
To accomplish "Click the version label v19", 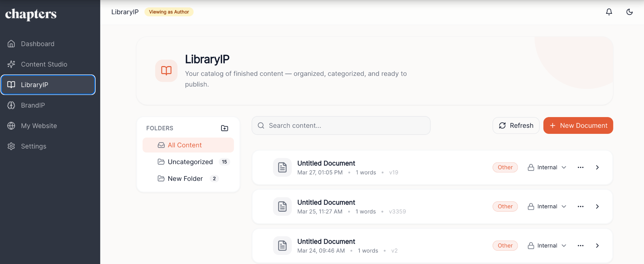I will [x=394, y=172].
